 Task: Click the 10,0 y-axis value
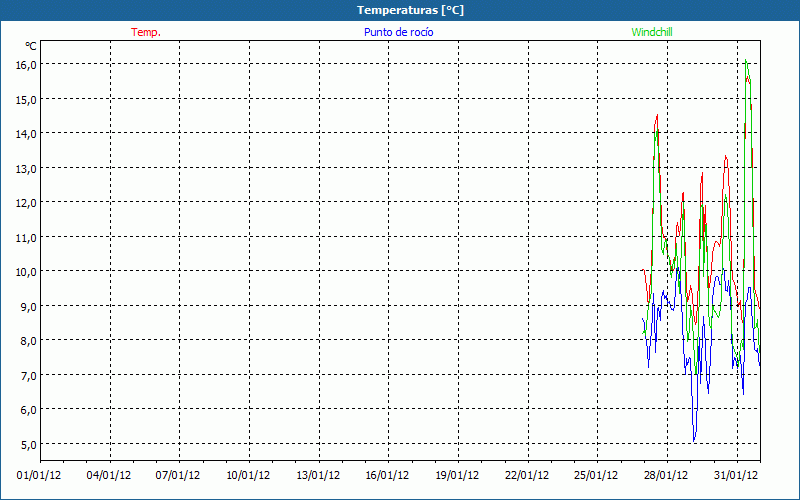(26, 272)
